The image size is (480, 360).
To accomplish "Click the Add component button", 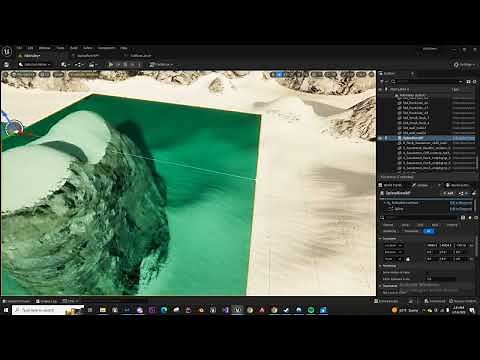I will pos(448,193).
